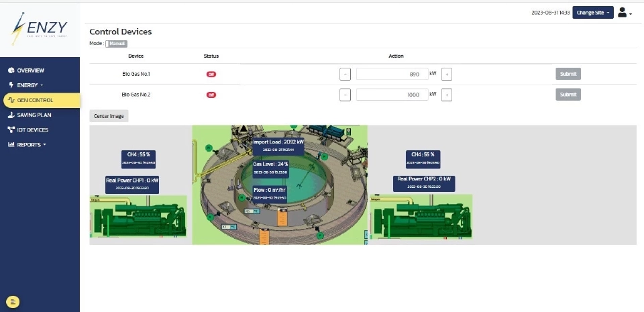Open the user profile icon menu
The width and height of the screenshot is (644, 312).
pos(624,12)
